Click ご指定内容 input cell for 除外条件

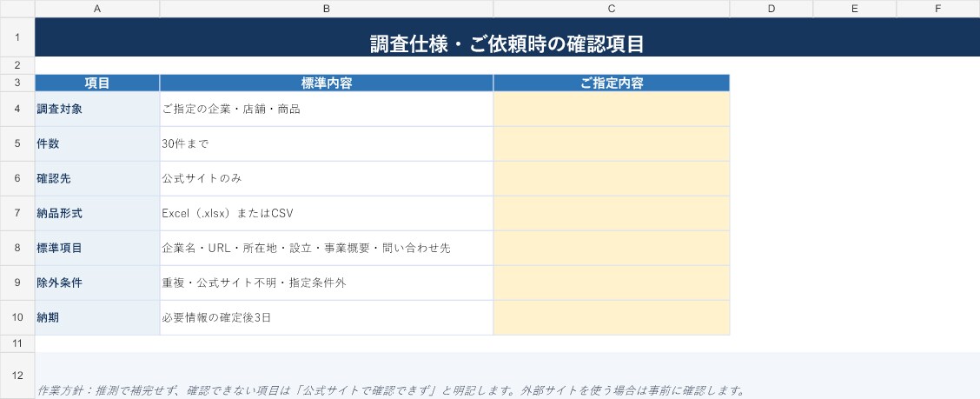pos(612,283)
